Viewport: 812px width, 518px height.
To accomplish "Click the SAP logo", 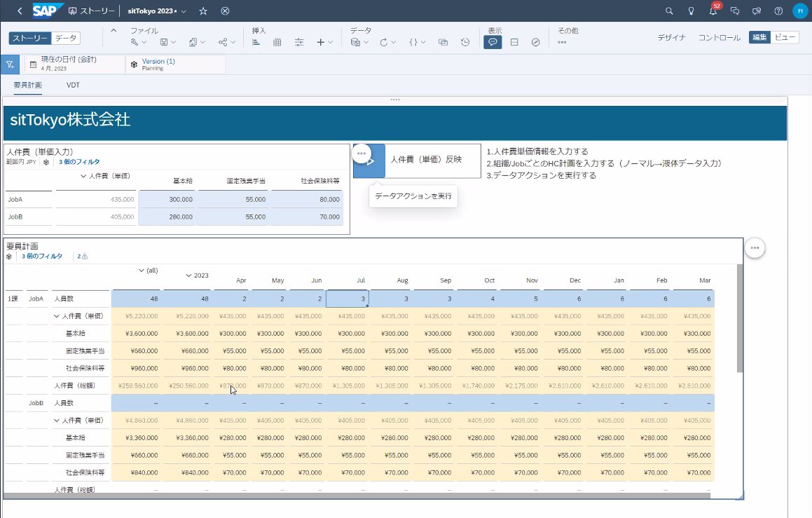I will [x=47, y=11].
